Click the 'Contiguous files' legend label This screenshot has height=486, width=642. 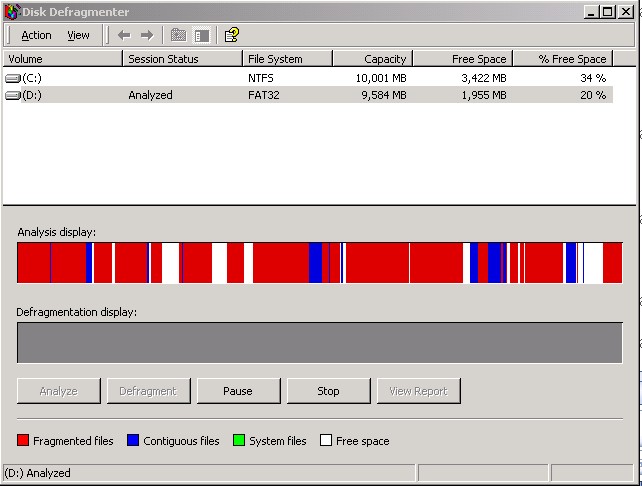point(181,441)
